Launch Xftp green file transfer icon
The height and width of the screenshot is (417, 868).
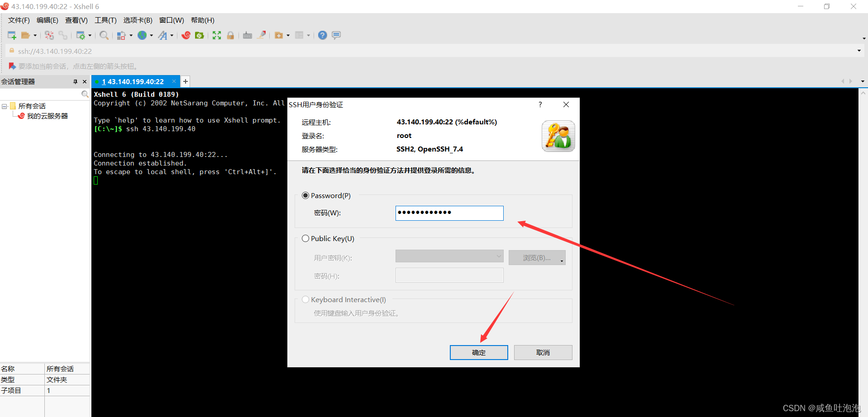[200, 35]
